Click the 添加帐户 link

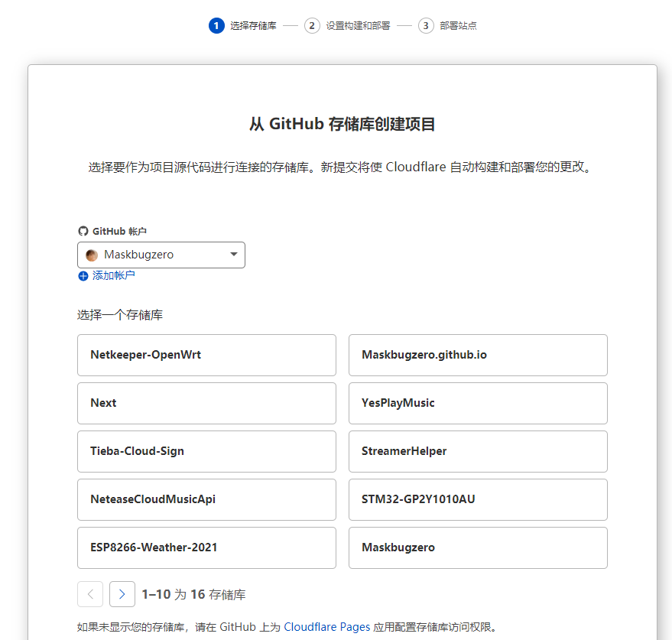pos(107,276)
